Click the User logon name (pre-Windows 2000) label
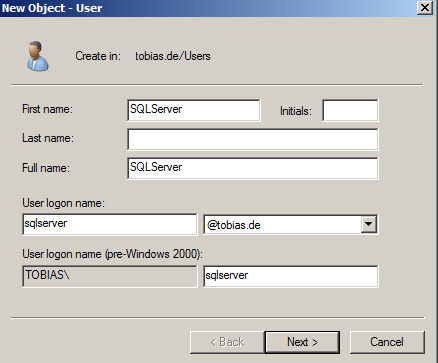 [112, 254]
